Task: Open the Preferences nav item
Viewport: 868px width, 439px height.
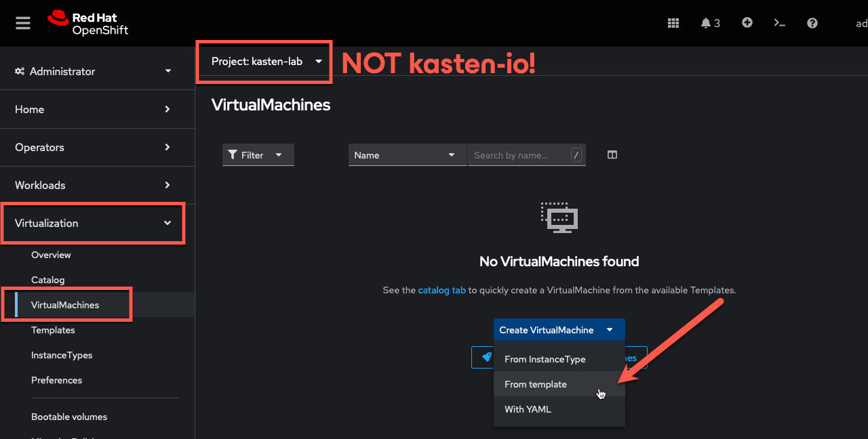Action: (x=56, y=380)
